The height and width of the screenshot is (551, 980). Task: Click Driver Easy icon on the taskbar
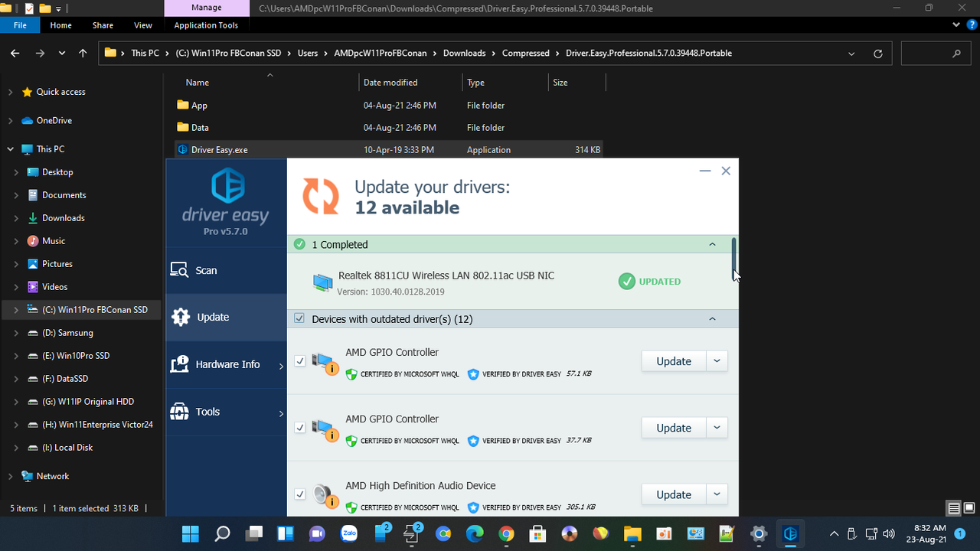click(790, 533)
